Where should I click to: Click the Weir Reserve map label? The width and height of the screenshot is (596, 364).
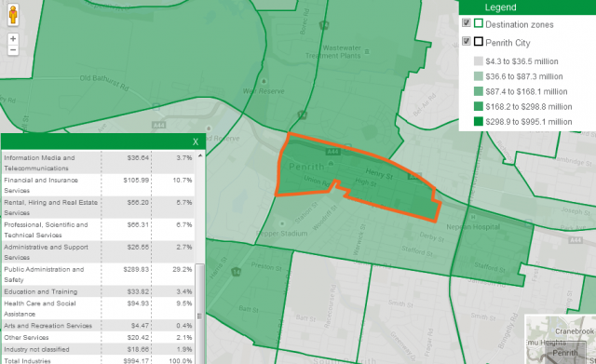pyautogui.click(x=264, y=91)
